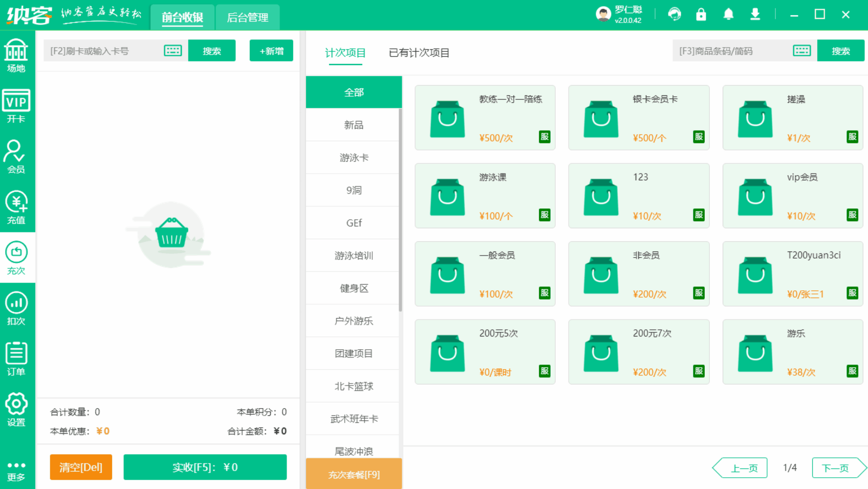
Task: Open the 会员 member management icon
Action: [17, 156]
